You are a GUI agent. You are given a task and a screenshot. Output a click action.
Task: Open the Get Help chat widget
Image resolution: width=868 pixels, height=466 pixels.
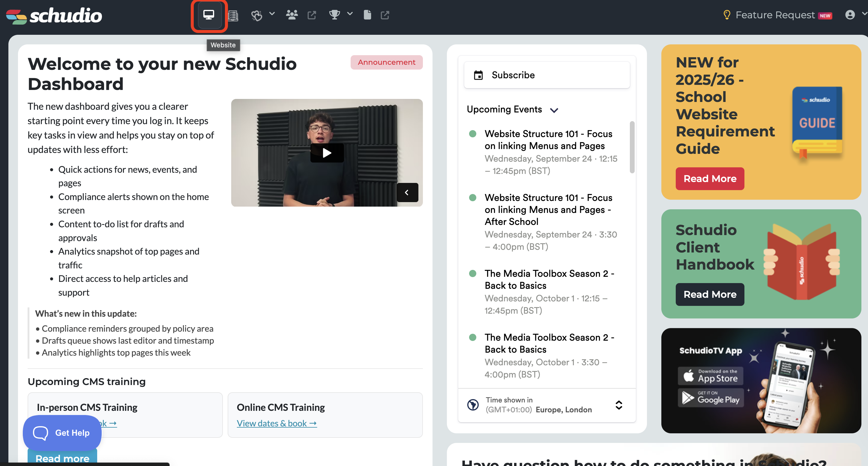point(62,433)
